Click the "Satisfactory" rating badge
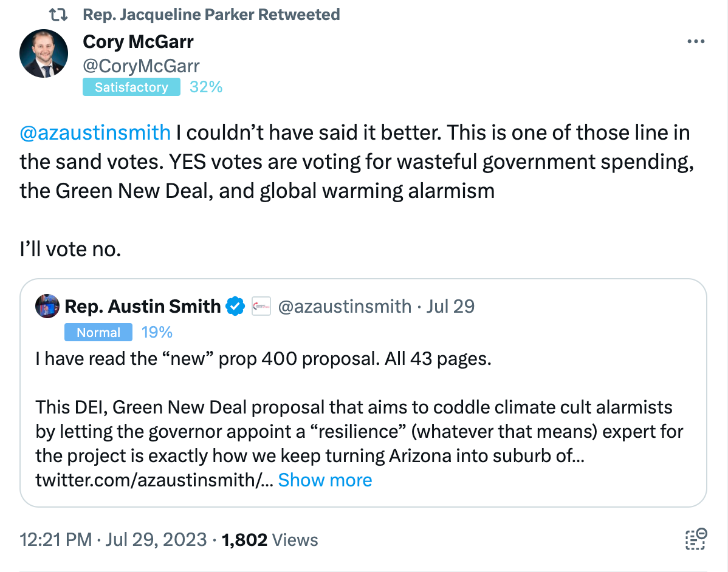Image resolution: width=728 pixels, height=572 pixels. pyautogui.click(x=131, y=87)
